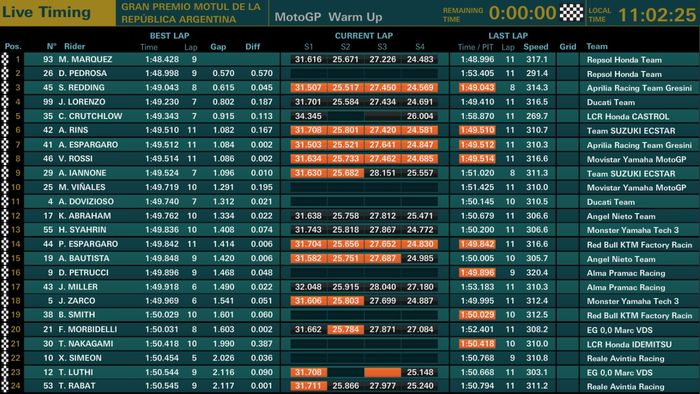Click the MotoGP Warm Up session label
Viewport: 700px width, 394px height.
point(328,17)
